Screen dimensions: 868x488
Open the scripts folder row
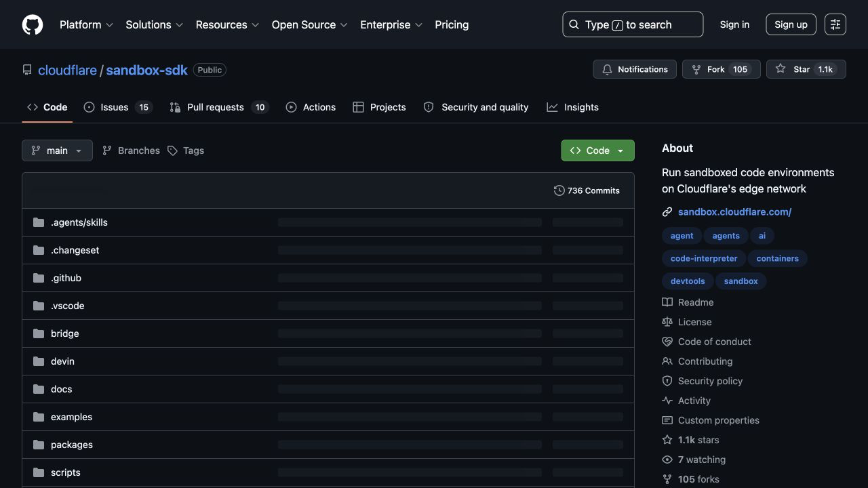[x=328, y=472]
